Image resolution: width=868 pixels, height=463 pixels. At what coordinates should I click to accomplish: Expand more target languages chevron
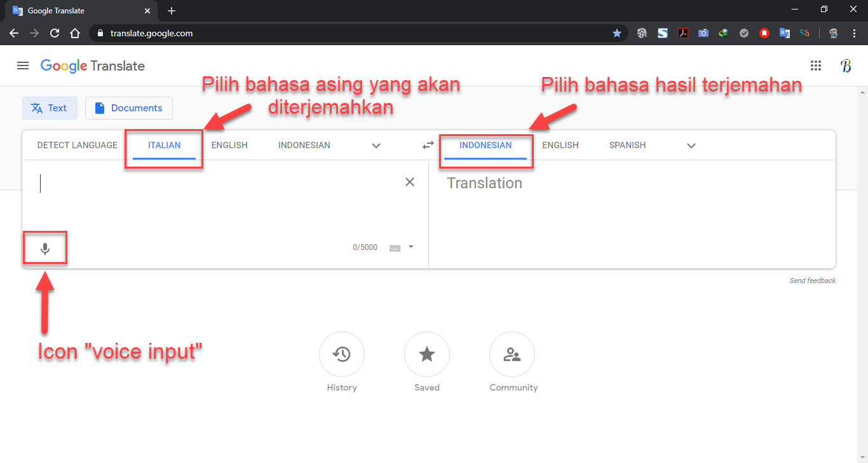[x=691, y=146]
